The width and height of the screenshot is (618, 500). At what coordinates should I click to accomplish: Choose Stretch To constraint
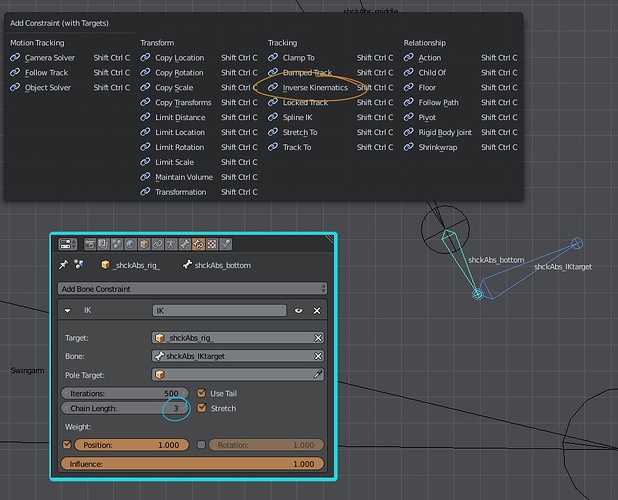pyautogui.click(x=330, y=132)
